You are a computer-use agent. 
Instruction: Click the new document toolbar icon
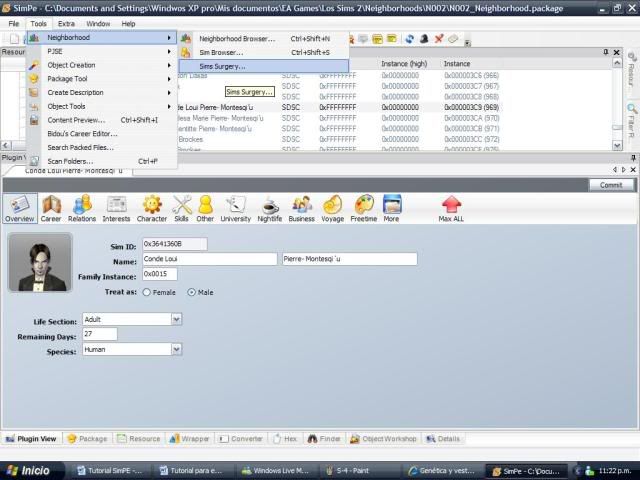14,39
